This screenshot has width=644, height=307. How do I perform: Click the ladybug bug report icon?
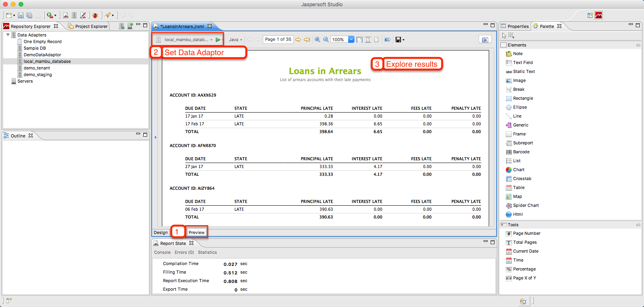point(95,15)
